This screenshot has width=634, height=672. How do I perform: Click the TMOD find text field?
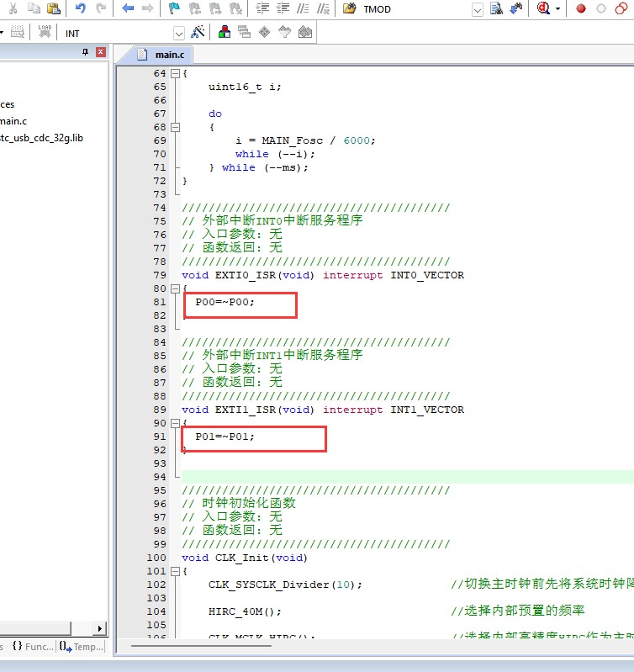point(415,9)
